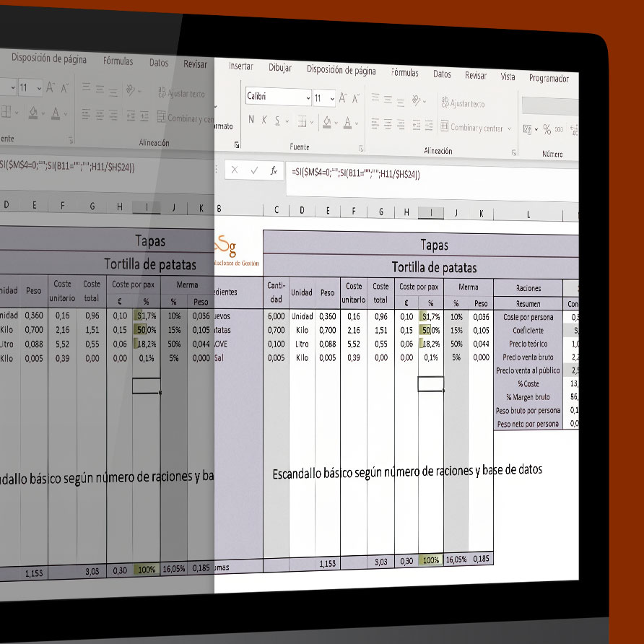This screenshot has width=644, height=644.
Task: Click the Borders icon in the bright ribbon
Action: point(303,121)
